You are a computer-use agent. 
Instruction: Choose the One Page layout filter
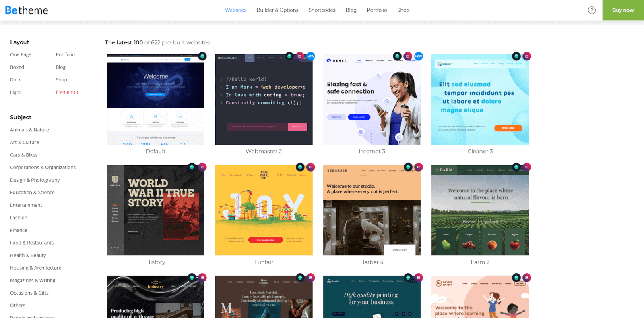click(x=21, y=55)
